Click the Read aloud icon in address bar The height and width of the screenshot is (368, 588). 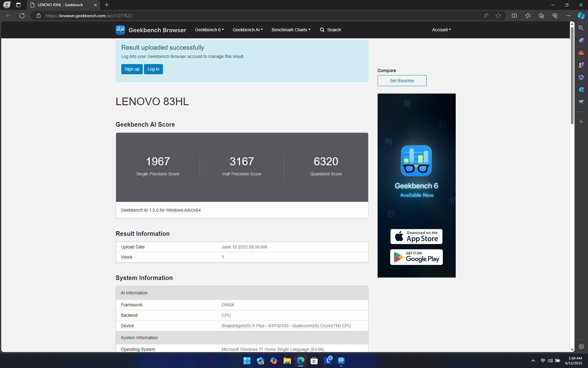pyautogui.click(x=486, y=16)
